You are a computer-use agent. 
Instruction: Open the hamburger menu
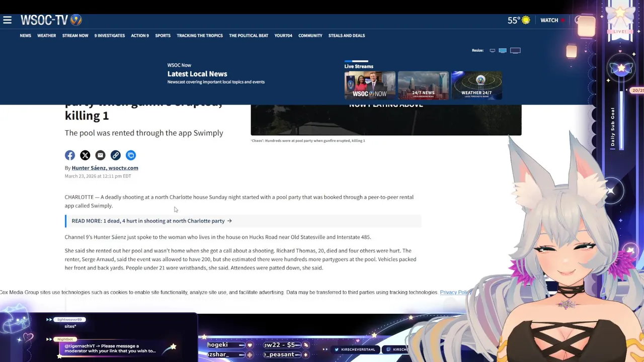7,20
